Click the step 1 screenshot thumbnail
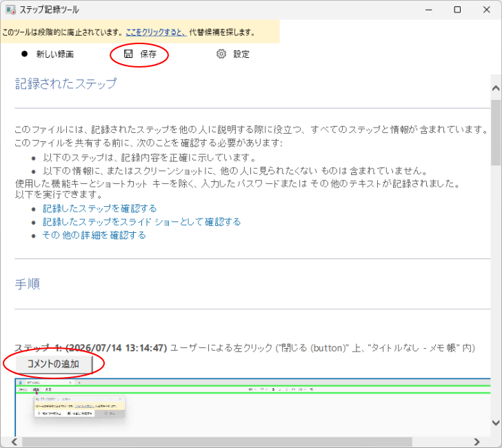 tap(252, 407)
